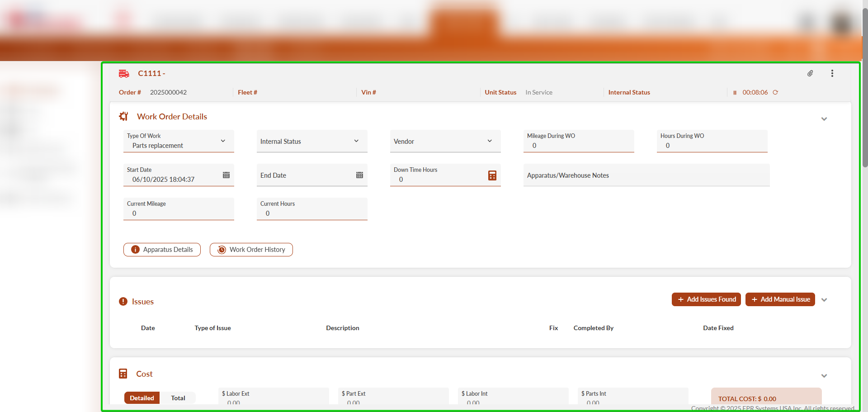868x412 pixels.
Task: Switch cost view to Total
Action: click(x=178, y=398)
